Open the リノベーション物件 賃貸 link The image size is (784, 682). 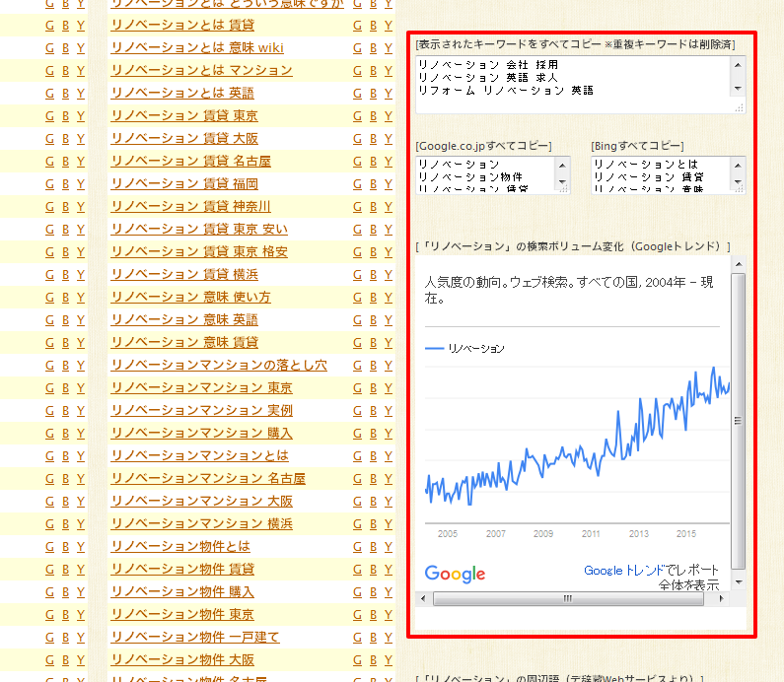click(x=182, y=570)
